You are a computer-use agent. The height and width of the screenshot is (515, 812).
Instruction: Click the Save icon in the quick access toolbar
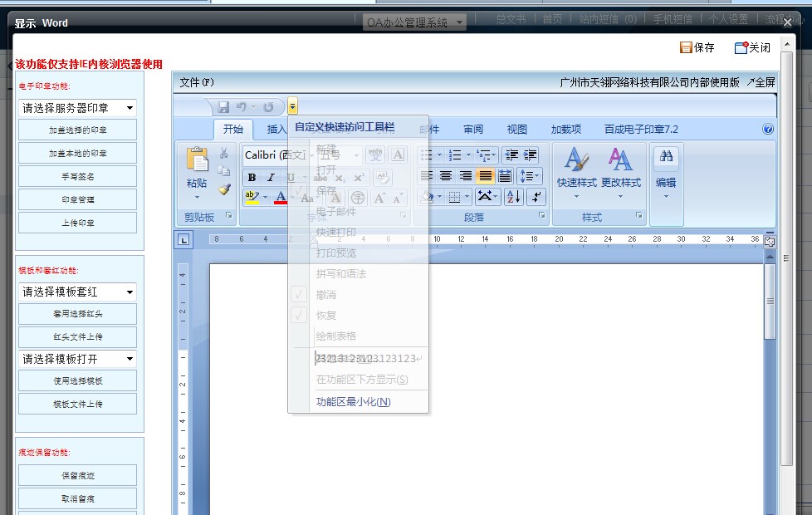click(x=223, y=106)
